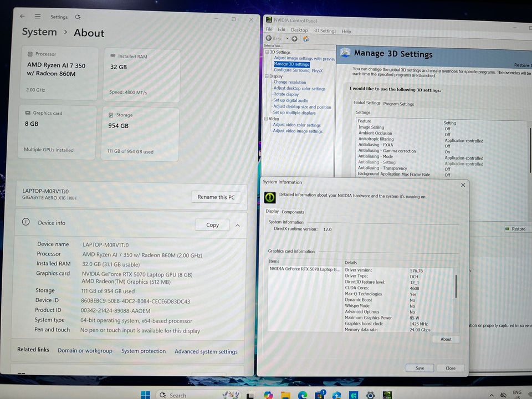This screenshot has height=399, width=532.
Task: Open Advanced system settings link
Action: (x=206, y=352)
